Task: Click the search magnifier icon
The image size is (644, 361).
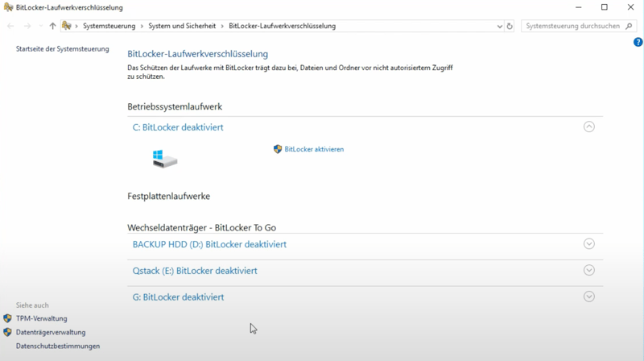Action: pyautogui.click(x=629, y=26)
